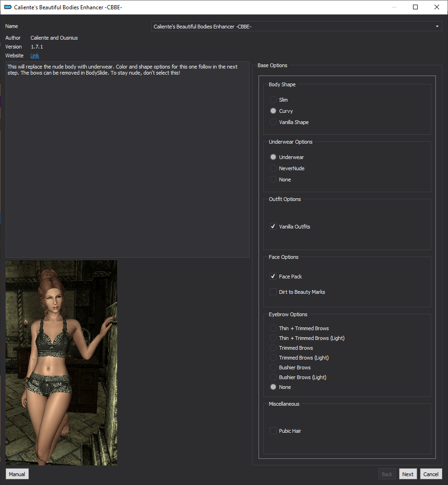448x485 pixels.
Task: Select None under Eyebrow Options
Action: [280, 387]
